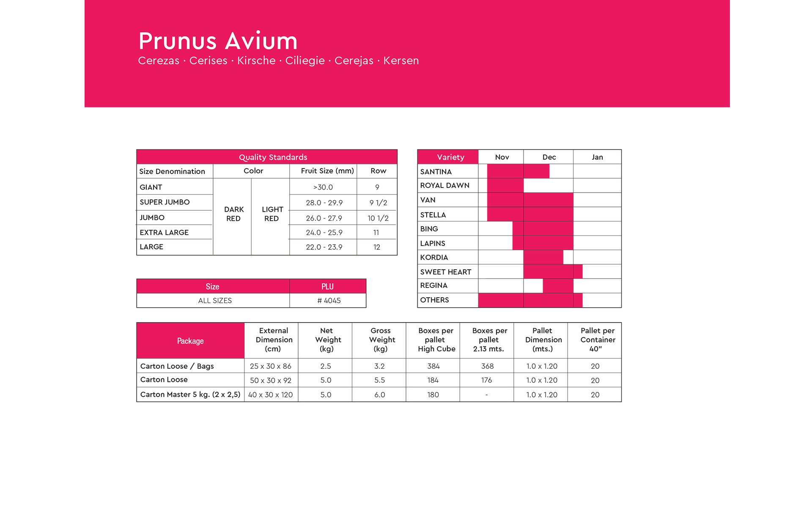Click boxes per pallet value 176
Image resolution: width=812 pixels, height=516 pixels.
point(486,380)
